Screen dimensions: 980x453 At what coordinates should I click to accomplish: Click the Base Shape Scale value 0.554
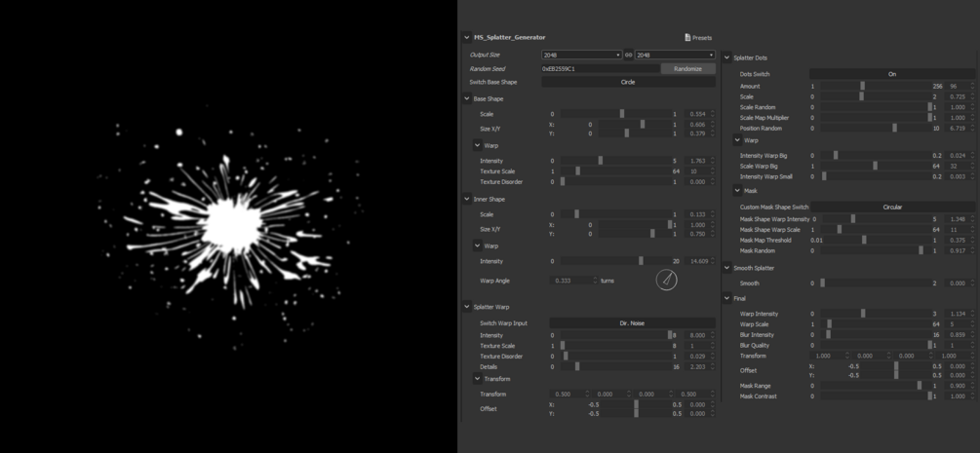coord(697,114)
